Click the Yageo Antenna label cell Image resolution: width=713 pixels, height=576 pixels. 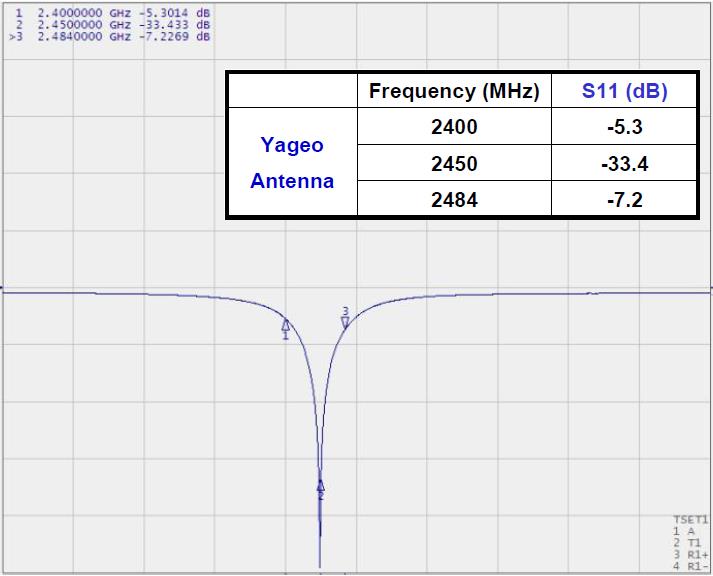tap(292, 162)
